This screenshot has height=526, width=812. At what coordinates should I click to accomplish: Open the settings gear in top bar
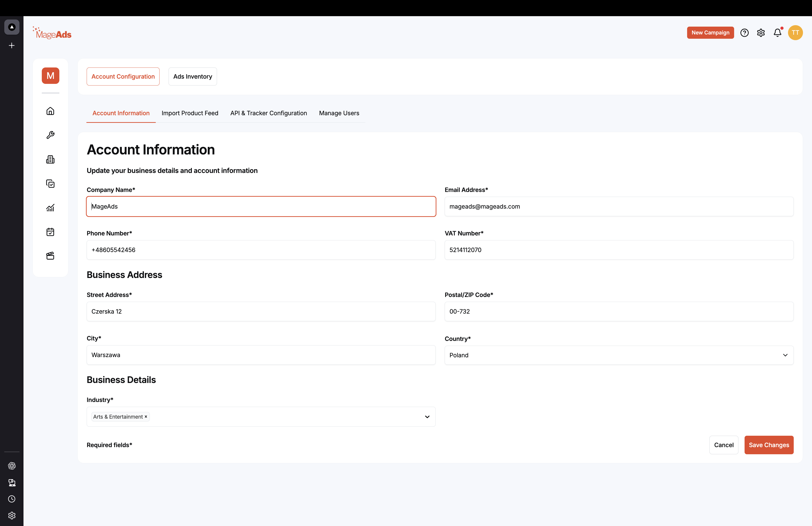761,33
